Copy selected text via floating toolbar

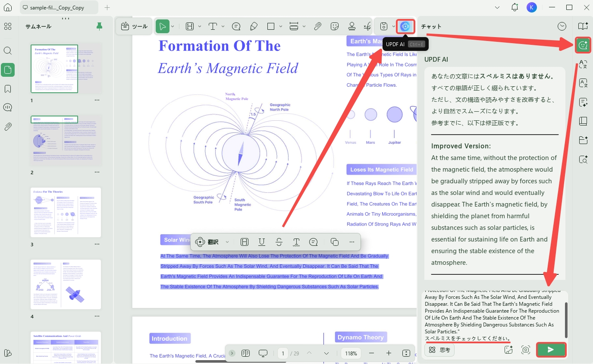coord(334,242)
